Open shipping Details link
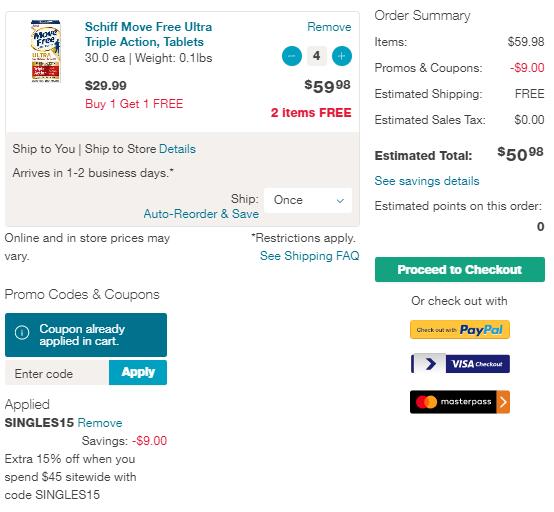The image size is (554, 512). pos(177,149)
